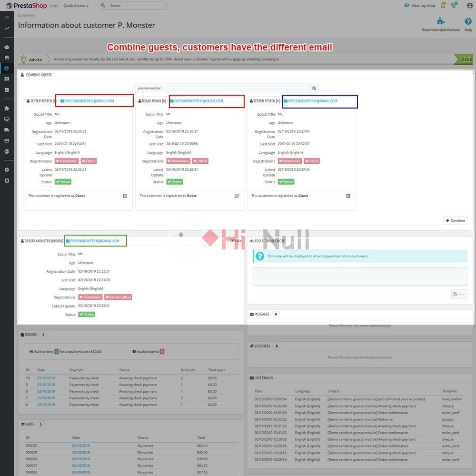Focus the top Search field
476x476 pixels.
pos(132,5)
